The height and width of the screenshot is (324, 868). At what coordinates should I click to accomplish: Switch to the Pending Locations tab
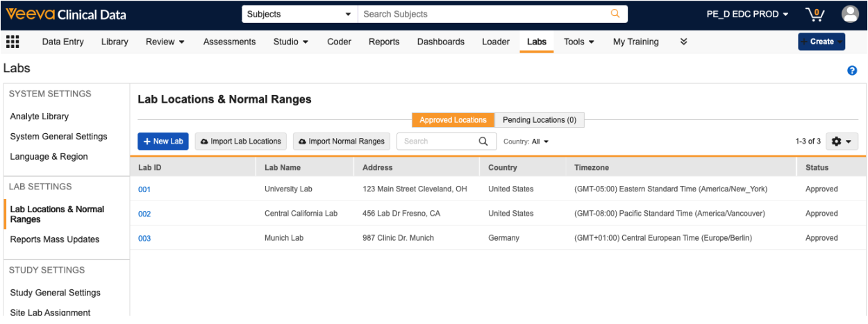pos(539,120)
